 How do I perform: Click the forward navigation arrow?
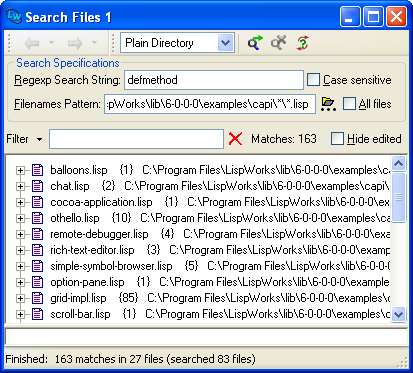(75, 43)
